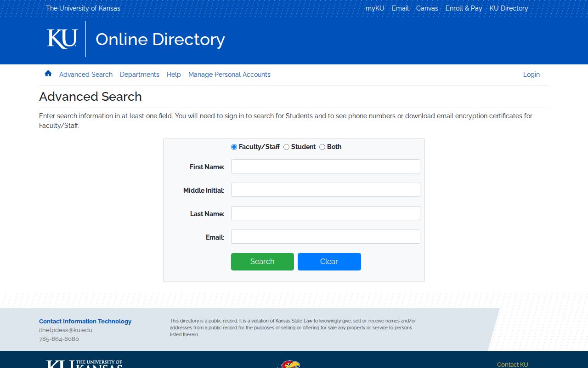Open Manage Personal Accounts

click(x=229, y=75)
